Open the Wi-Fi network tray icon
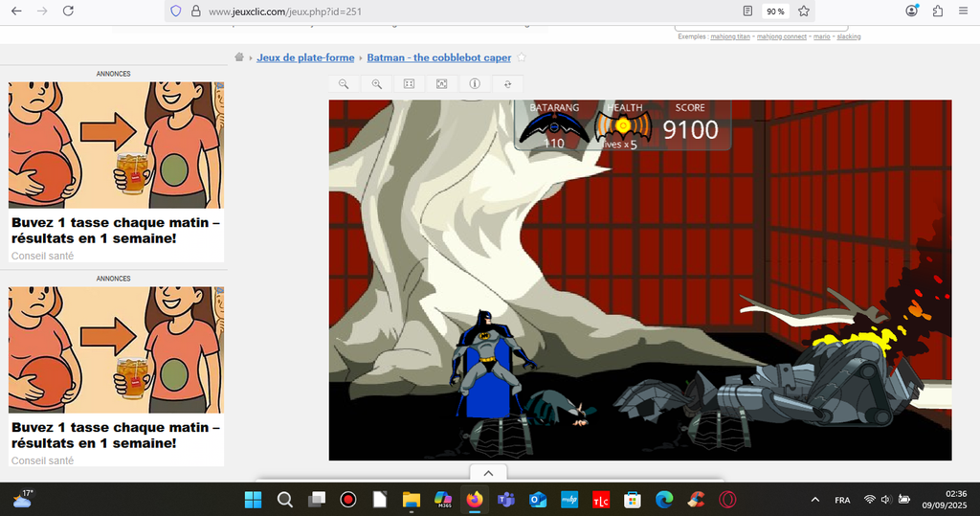Viewport: 980px width, 516px height. [869, 499]
